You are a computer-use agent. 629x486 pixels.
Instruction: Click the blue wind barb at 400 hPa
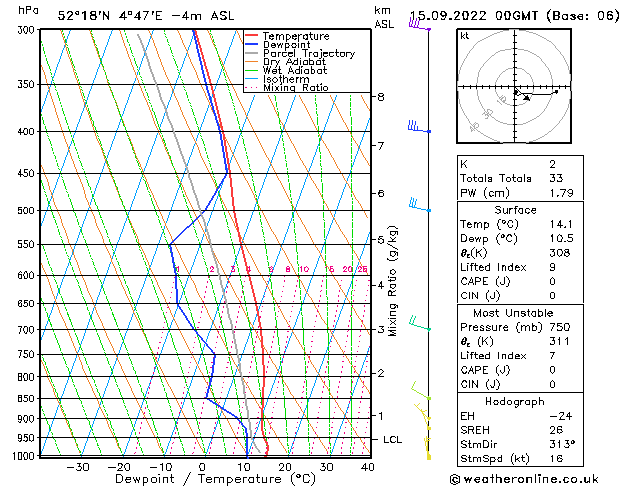419,126
